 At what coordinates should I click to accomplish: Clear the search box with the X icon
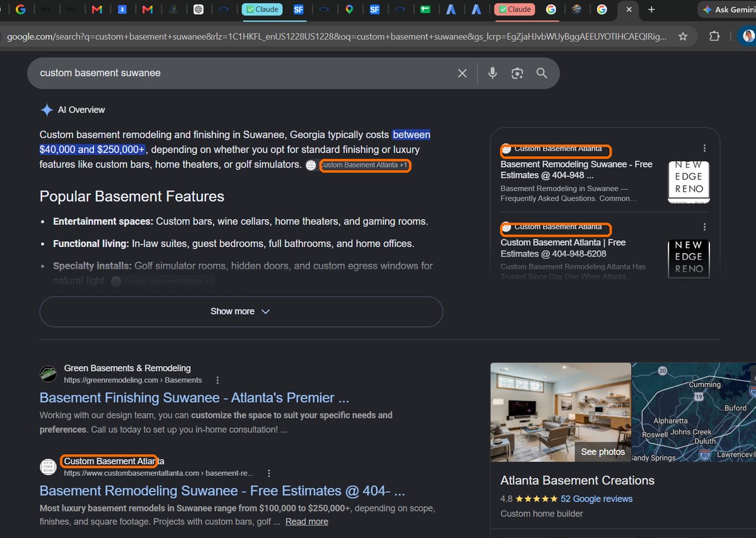pos(462,73)
